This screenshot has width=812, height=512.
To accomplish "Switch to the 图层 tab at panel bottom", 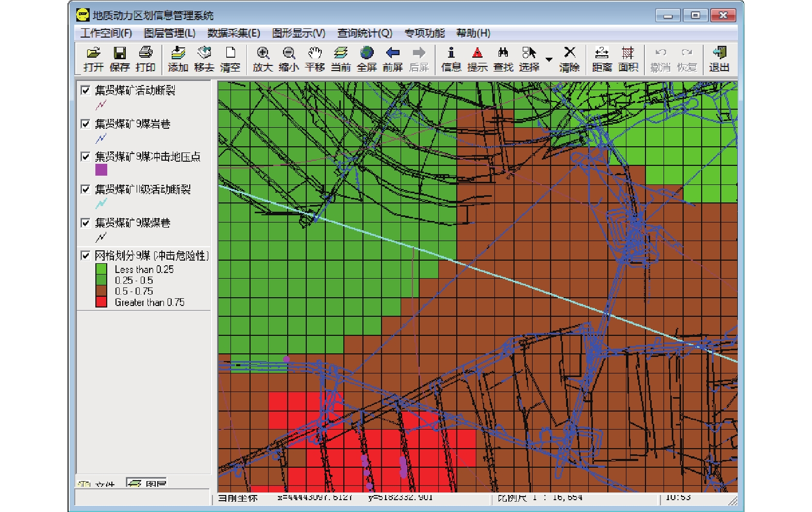I will 147,483.
